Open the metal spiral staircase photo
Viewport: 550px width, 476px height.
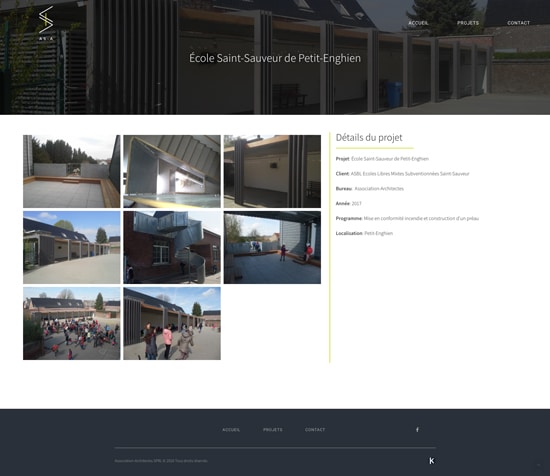pos(172,247)
